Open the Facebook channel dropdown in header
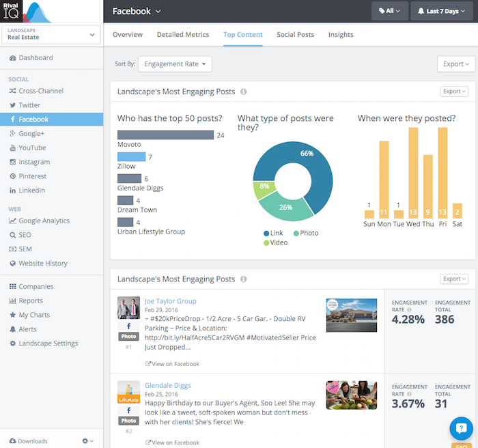The width and height of the screenshot is (478, 448). tap(137, 12)
